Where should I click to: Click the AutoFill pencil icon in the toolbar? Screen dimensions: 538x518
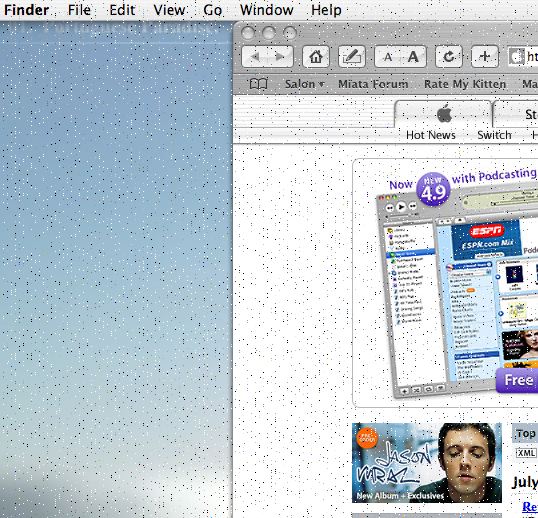point(351,57)
